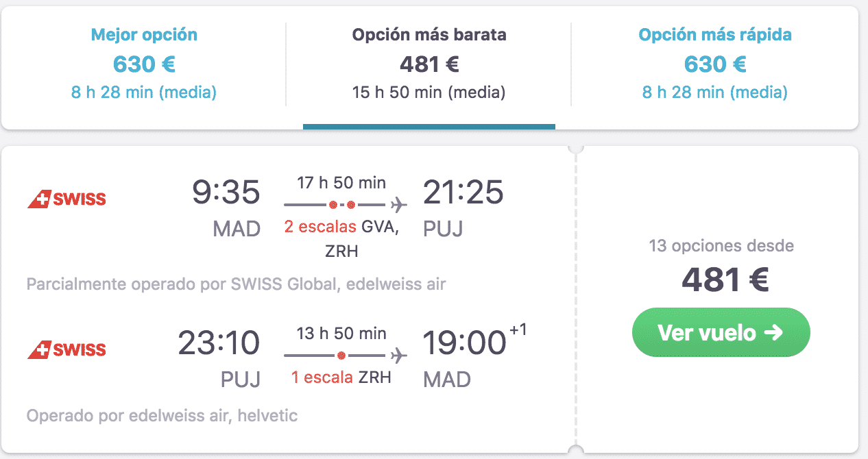Click the 13 opciones desde text
This screenshot has width=868, height=459.
click(721, 245)
